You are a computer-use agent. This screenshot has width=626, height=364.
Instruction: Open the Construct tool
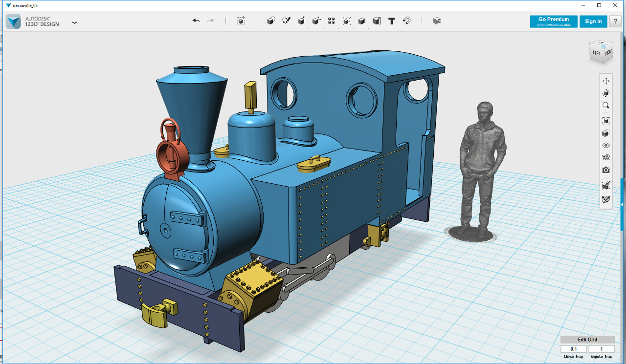coord(302,21)
